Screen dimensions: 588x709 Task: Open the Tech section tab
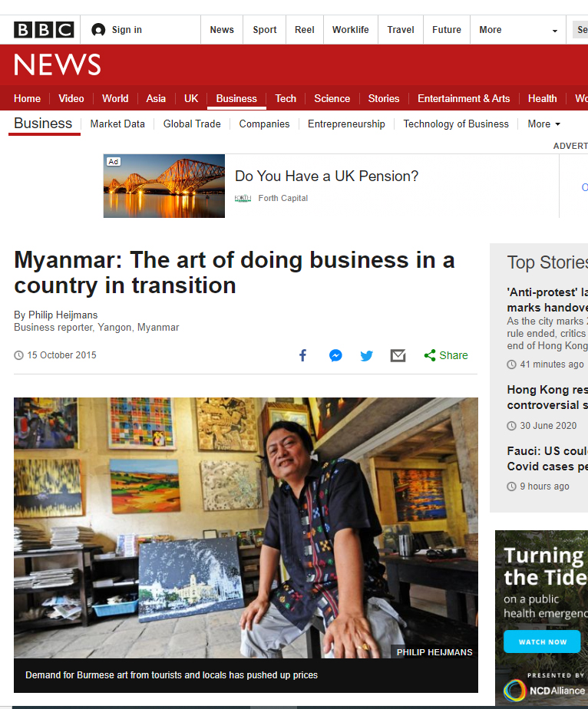(x=286, y=98)
